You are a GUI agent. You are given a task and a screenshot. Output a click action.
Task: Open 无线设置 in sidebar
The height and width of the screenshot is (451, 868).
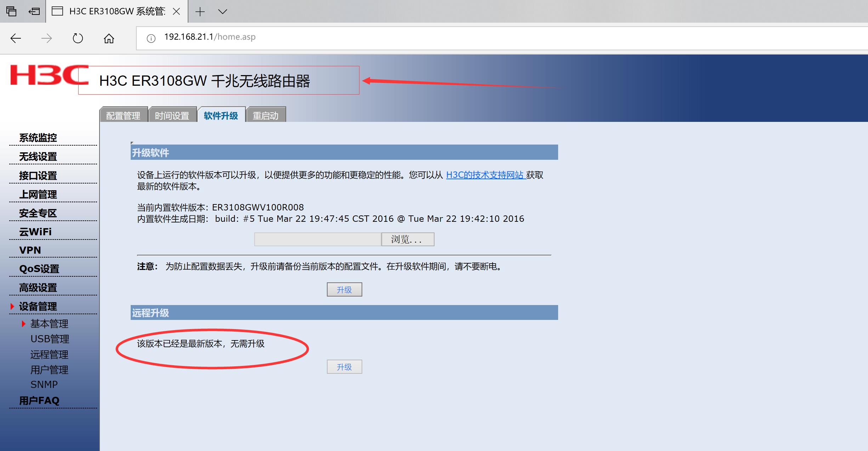click(x=38, y=157)
